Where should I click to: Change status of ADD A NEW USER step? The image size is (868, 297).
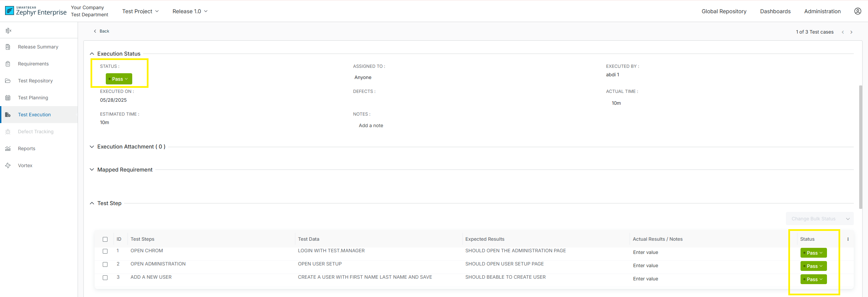point(813,279)
